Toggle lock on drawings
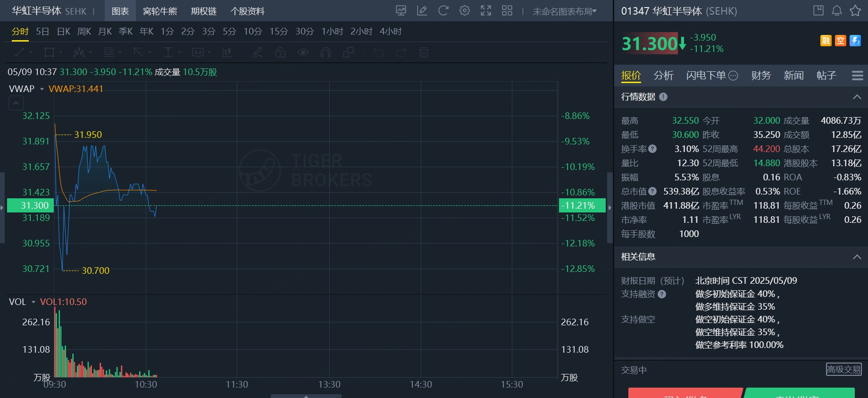Image resolution: width=868 pixels, height=398 pixels. (280, 52)
